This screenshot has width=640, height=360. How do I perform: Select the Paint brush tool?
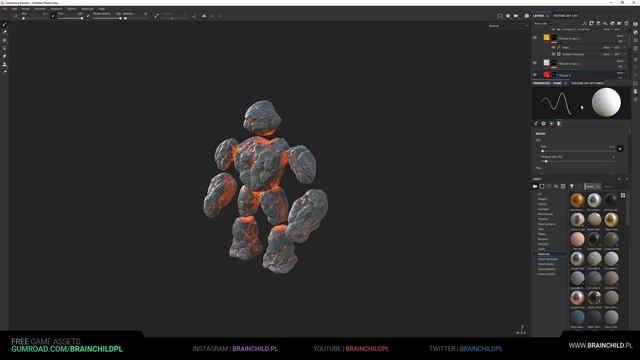click(x=4, y=24)
